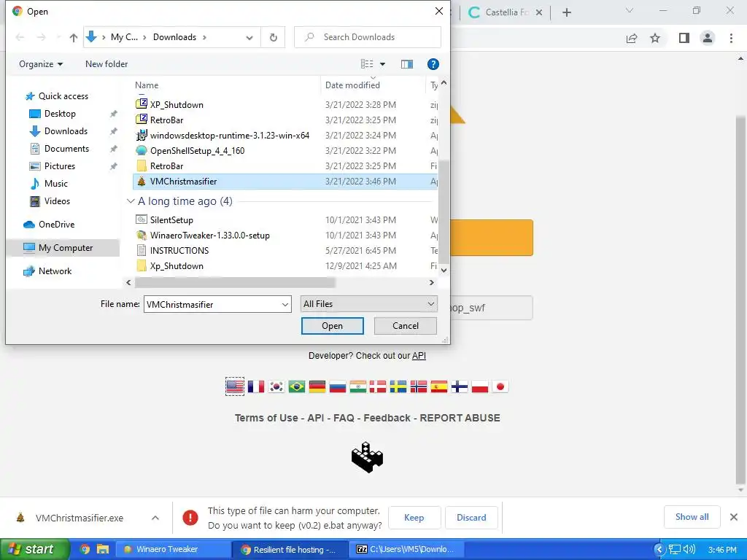Sort by the Date modified column
This screenshot has width=747, height=560.
click(352, 85)
